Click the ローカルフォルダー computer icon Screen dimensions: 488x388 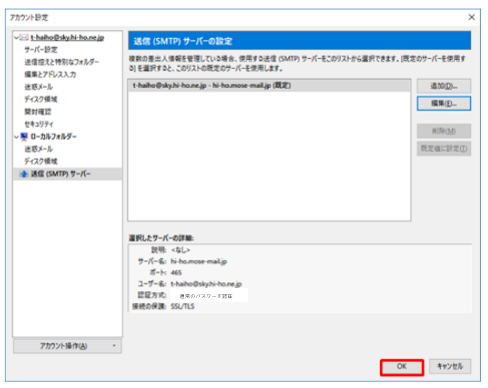(24, 137)
